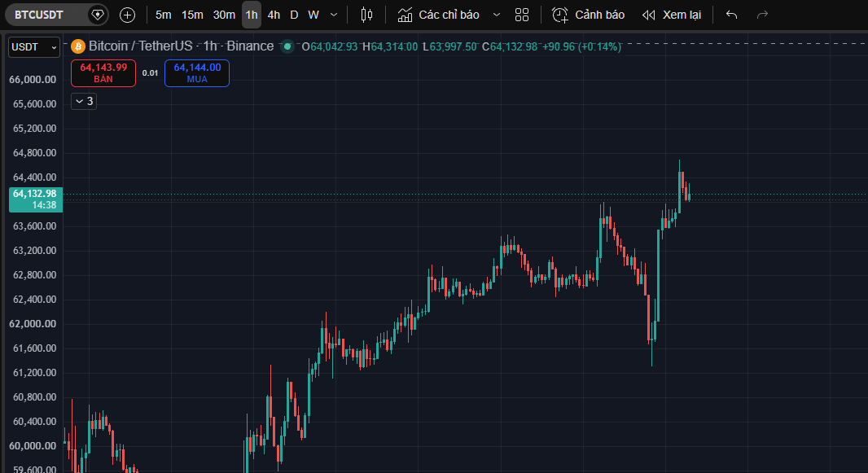Click the 62,000.00 price axis label
Image resolution: width=868 pixels, height=473 pixels.
point(33,324)
